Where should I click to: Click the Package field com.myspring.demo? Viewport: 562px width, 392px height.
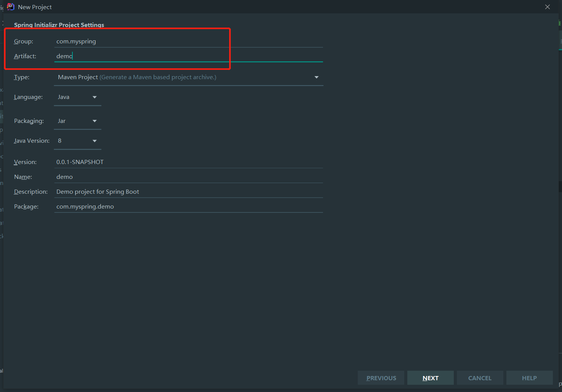[189, 206]
